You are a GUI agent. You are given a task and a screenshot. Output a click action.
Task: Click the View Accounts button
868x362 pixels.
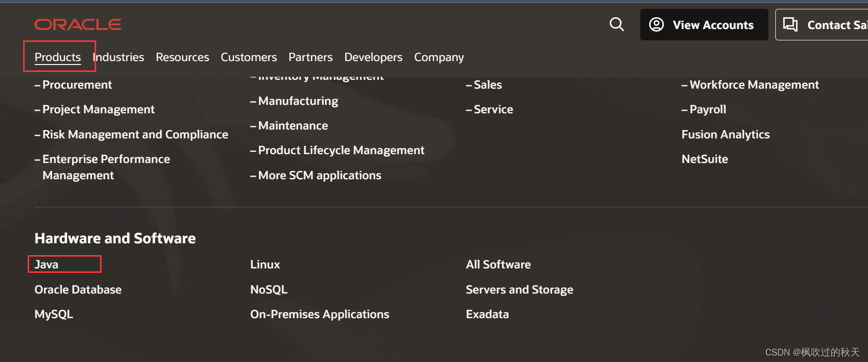[704, 25]
